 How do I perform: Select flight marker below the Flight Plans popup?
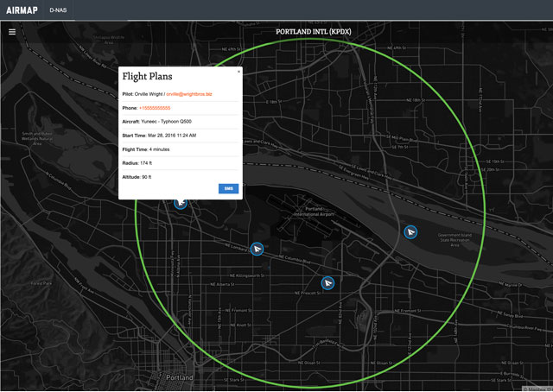(x=181, y=204)
